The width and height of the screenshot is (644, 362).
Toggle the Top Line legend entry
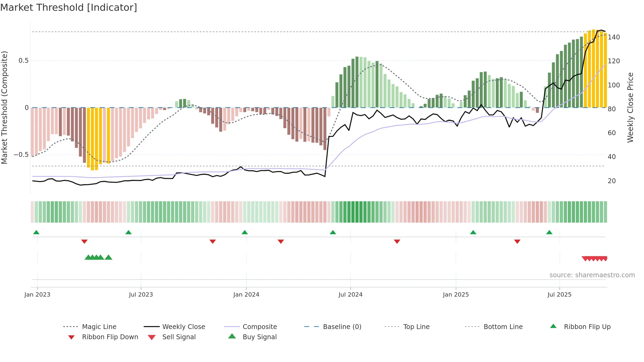click(407, 327)
